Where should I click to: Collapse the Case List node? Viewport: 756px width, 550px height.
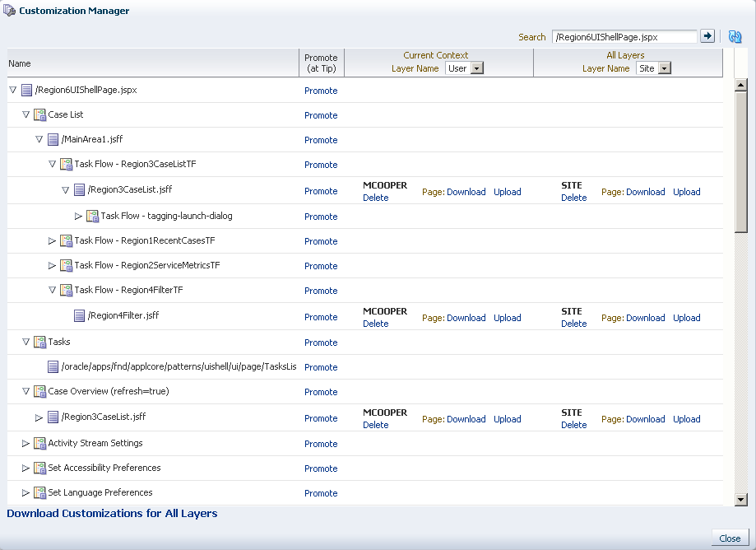pos(26,114)
